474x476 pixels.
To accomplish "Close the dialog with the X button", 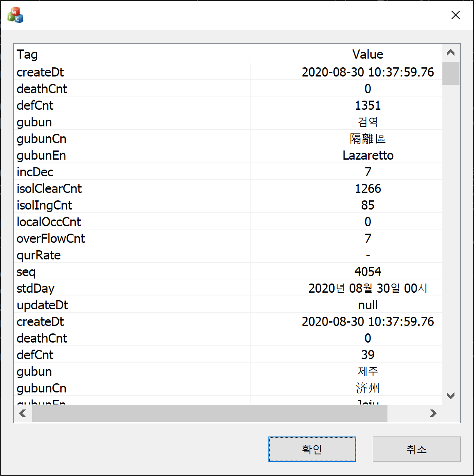I will coord(455,15).
